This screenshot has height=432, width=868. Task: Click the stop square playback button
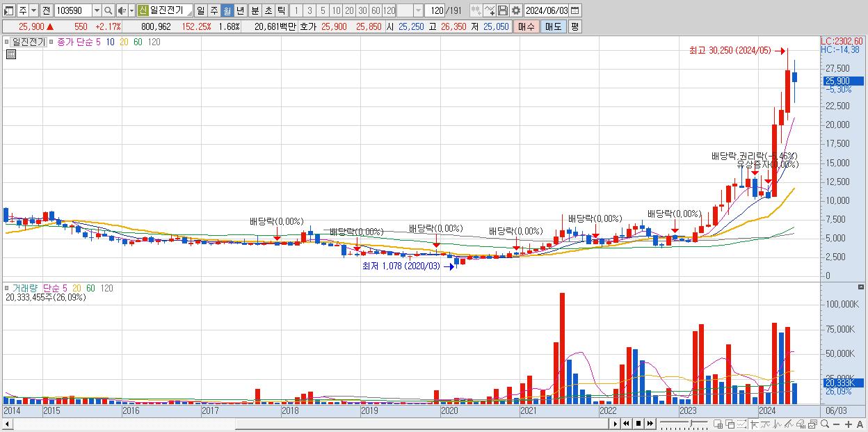point(638,424)
